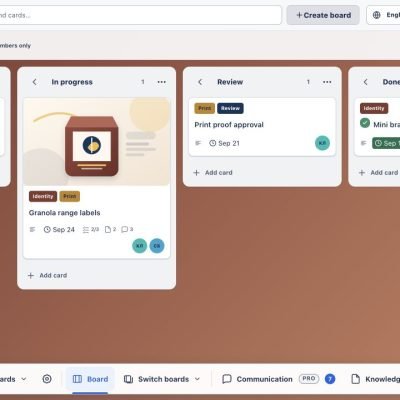Click the avatar on Print proof approval card

[322, 143]
